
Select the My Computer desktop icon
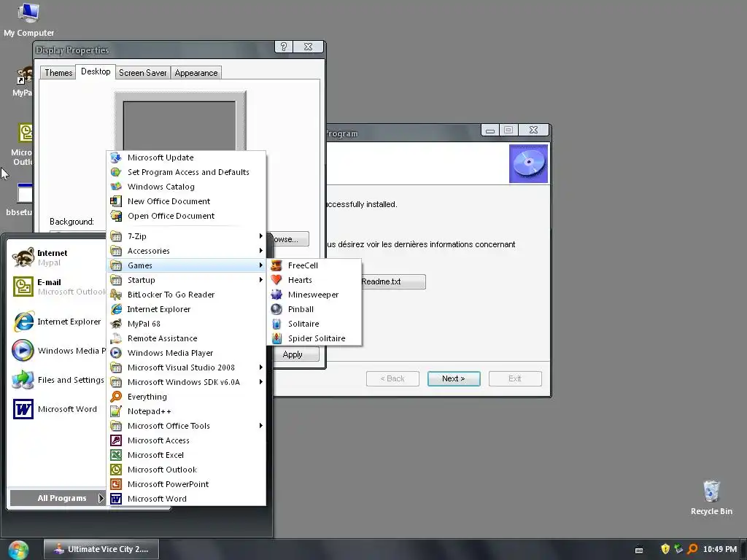coord(28,20)
